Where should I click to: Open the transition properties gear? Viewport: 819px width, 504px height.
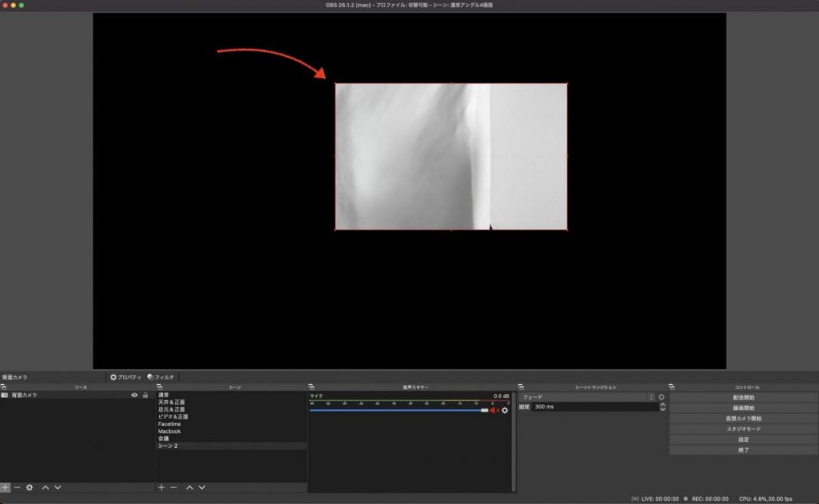tap(661, 397)
